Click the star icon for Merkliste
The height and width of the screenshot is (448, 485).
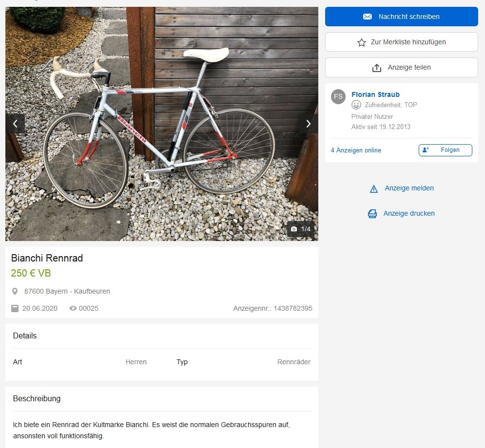pyautogui.click(x=362, y=42)
